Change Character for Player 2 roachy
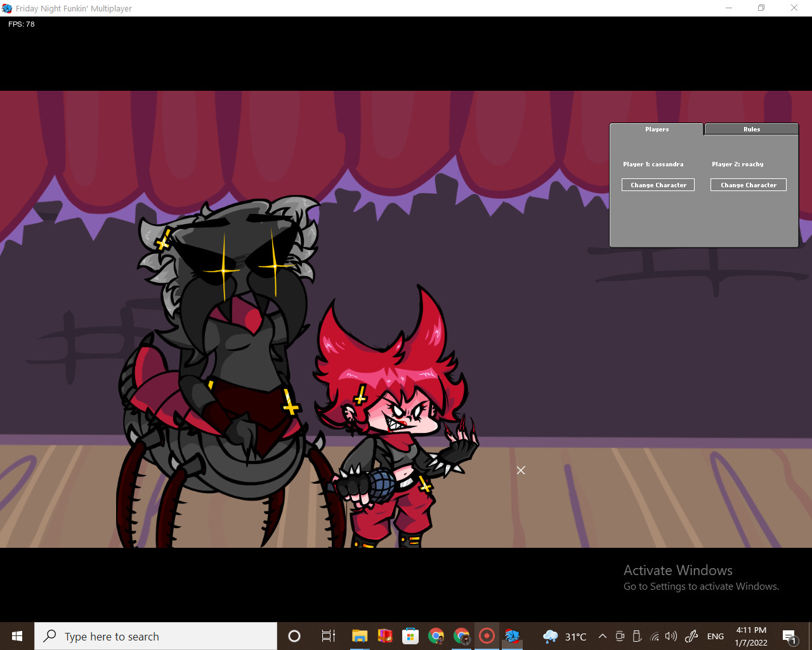Screen dimensions: 812x650 click(748, 185)
